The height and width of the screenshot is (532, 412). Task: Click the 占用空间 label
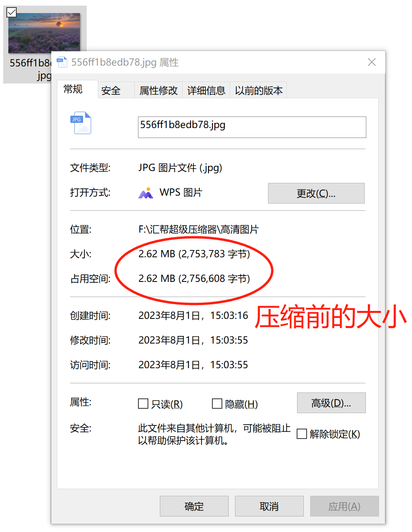90,279
